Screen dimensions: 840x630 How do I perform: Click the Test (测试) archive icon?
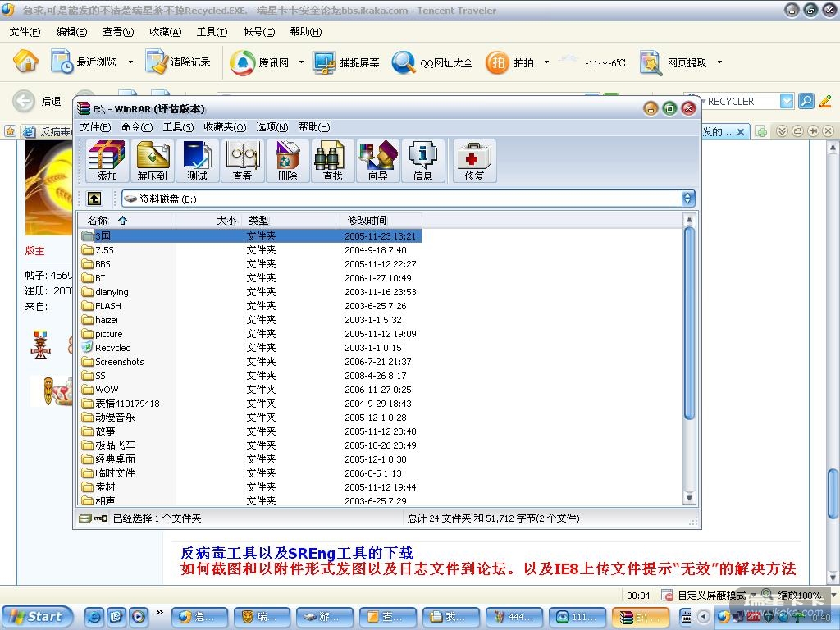197,160
